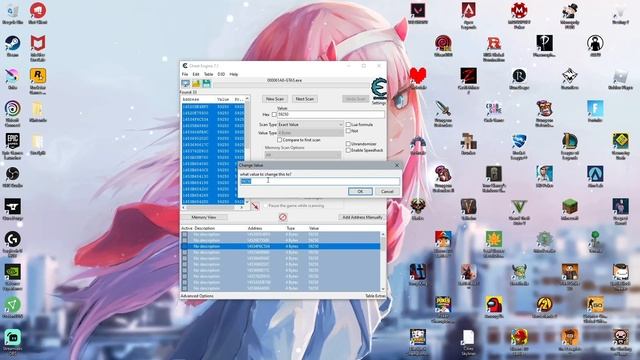Click the New Scan button

(275, 99)
